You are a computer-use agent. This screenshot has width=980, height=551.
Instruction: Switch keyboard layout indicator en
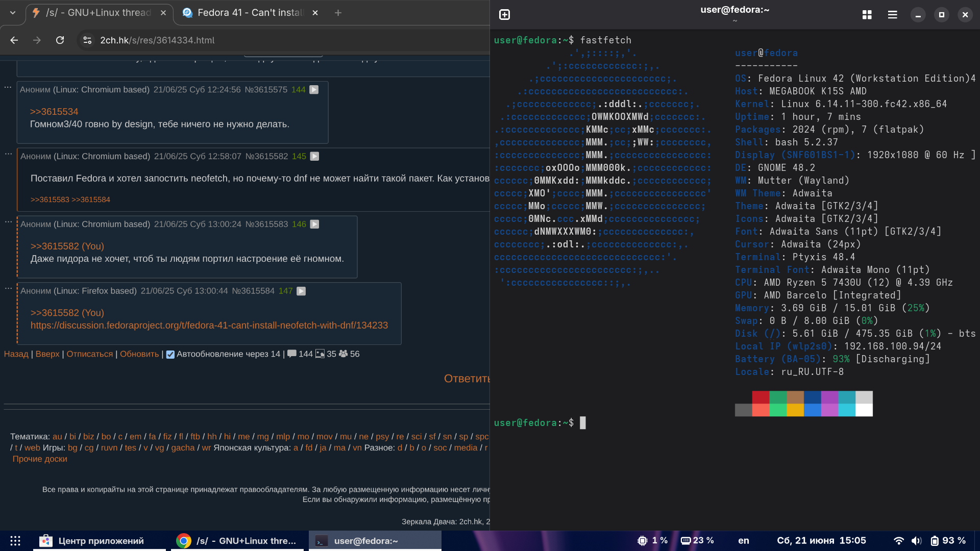pyautogui.click(x=744, y=541)
